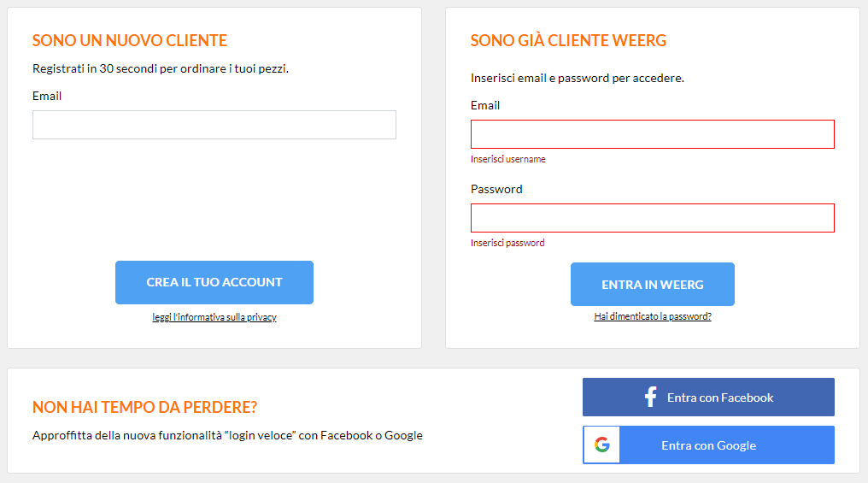This screenshot has width=868, height=483.
Task: Click the Email label in existing customer section
Action: click(x=485, y=105)
